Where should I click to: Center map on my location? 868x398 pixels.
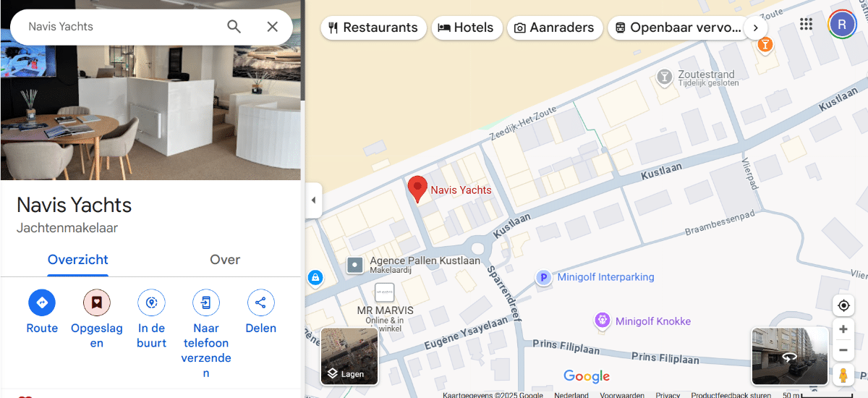pos(843,305)
